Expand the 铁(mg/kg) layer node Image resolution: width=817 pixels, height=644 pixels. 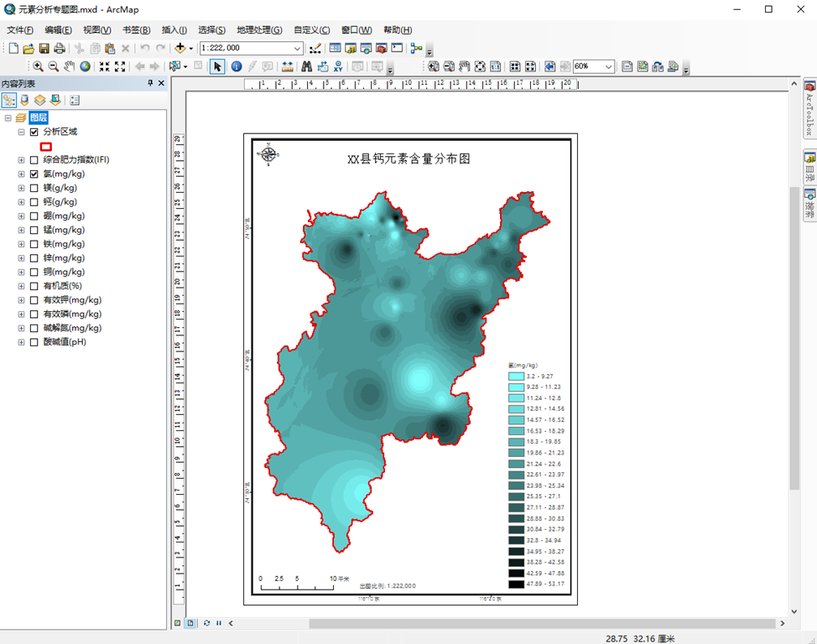(21, 244)
